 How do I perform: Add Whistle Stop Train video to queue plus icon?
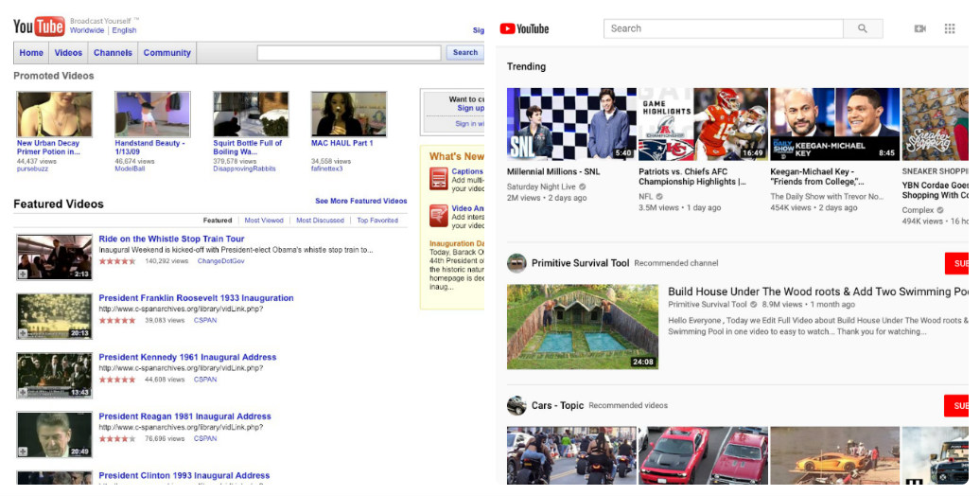[23, 275]
